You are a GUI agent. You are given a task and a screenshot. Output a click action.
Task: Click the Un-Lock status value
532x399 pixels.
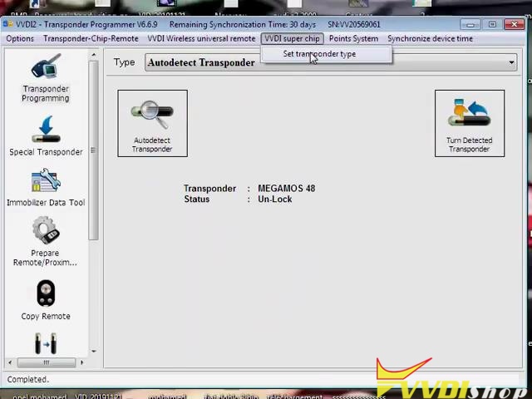275,199
